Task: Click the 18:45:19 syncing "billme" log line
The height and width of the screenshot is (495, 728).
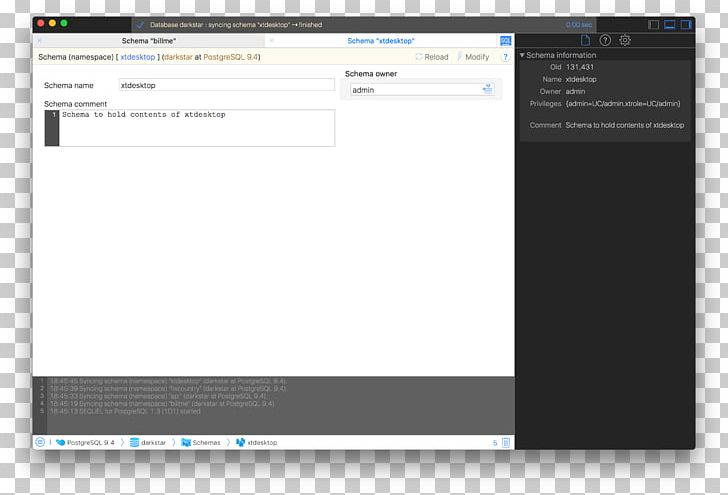Action: pos(162,404)
